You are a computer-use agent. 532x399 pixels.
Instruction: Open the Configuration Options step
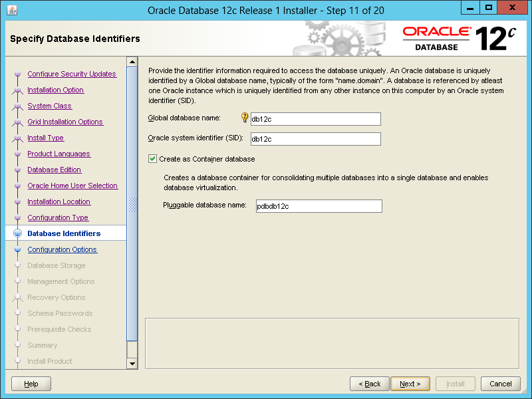[62, 249]
